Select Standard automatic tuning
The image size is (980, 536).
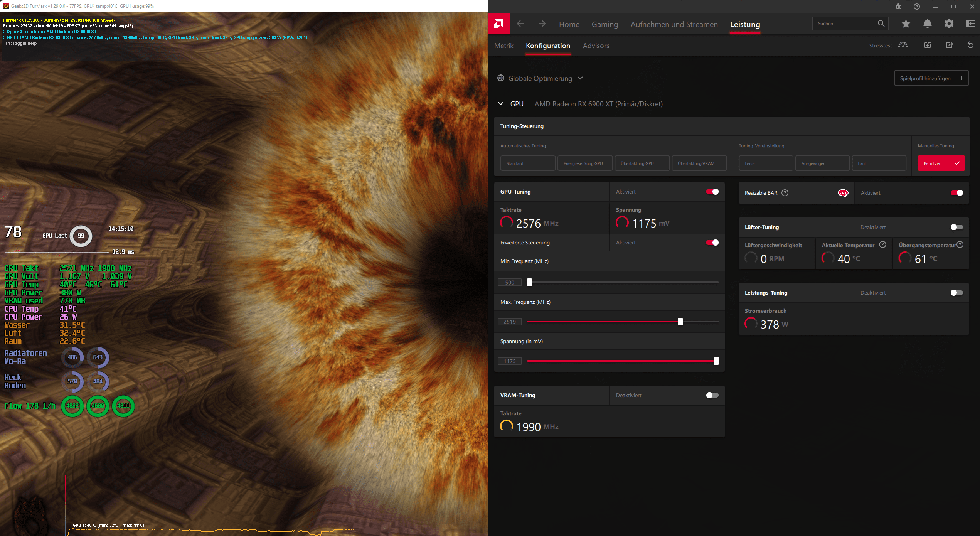(528, 163)
